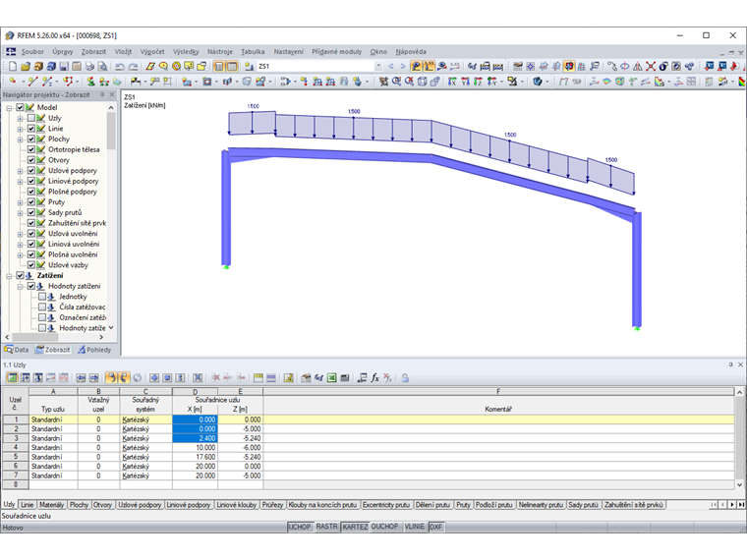Switch to the Pohledy navigator tab
The image size is (747, 560).
pos(94,350)
